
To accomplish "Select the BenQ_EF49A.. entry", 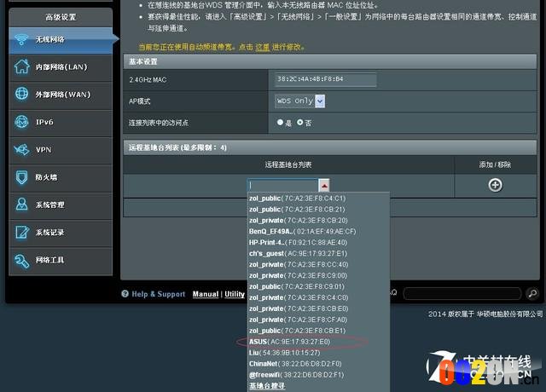I will pos(302,232).
